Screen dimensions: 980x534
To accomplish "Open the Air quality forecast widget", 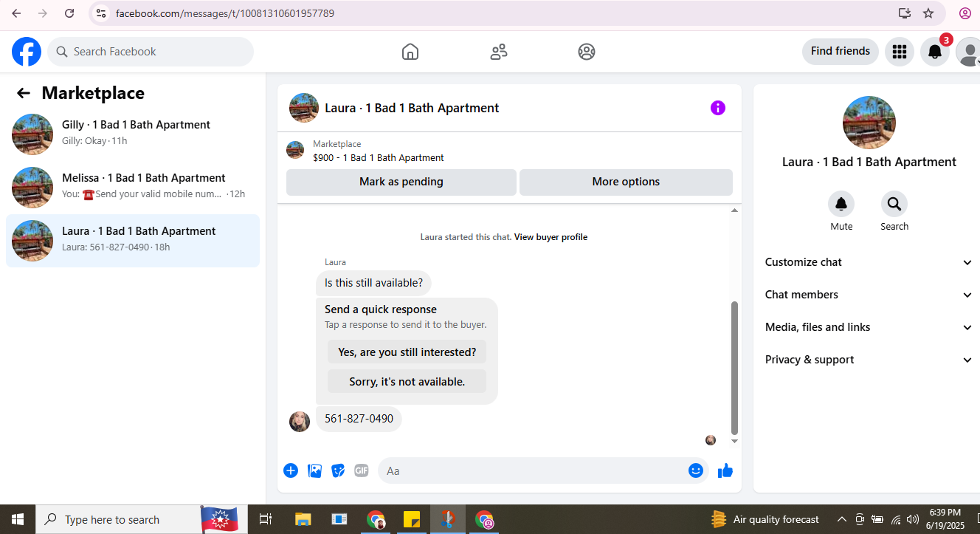I will (x=765, y=519).
